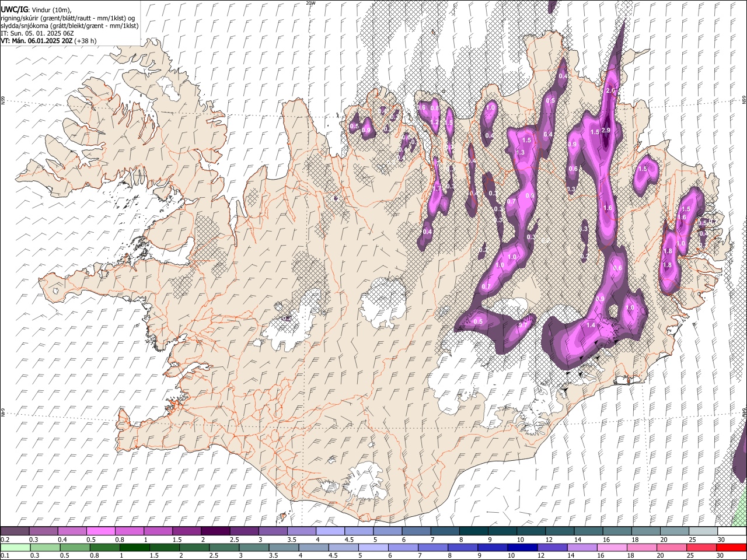Click the "30" label in bottom legend row
The image size is (747, 560).
pos(720,555)
